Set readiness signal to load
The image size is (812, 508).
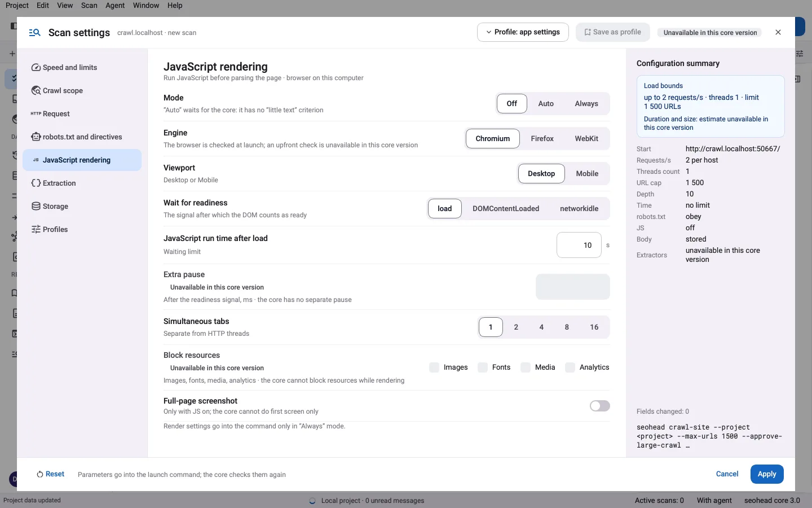(x=445, y=209)
